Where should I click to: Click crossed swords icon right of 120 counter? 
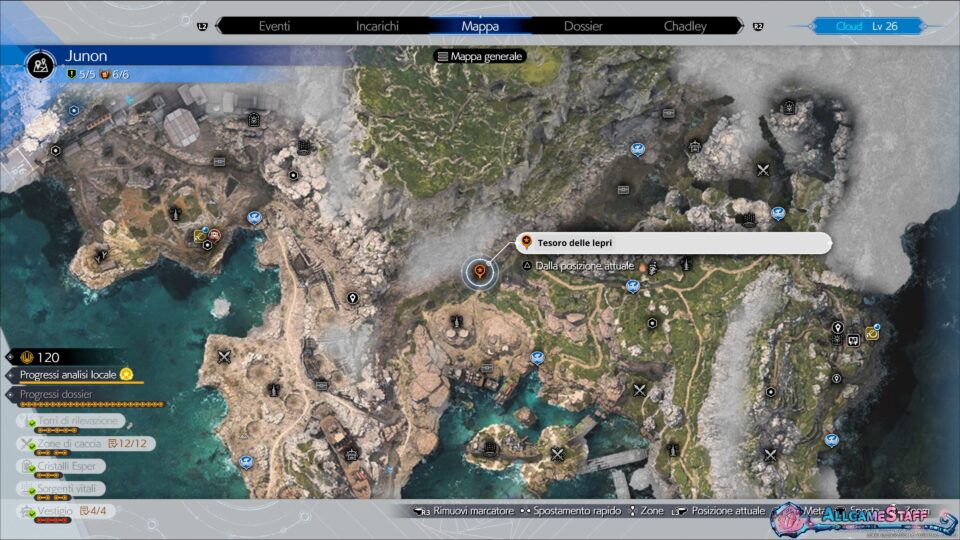tap(224, 356)
